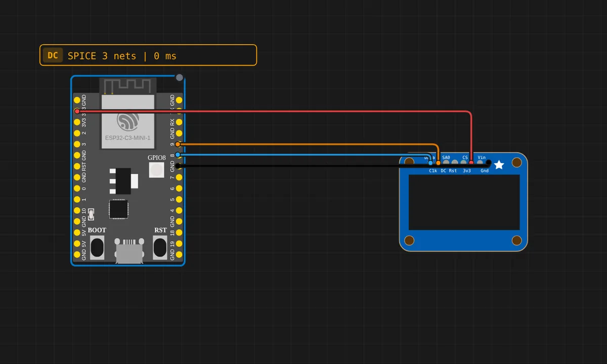
Task: Click the OLED DC pad with the orange wire
Action: click(438, 163)
